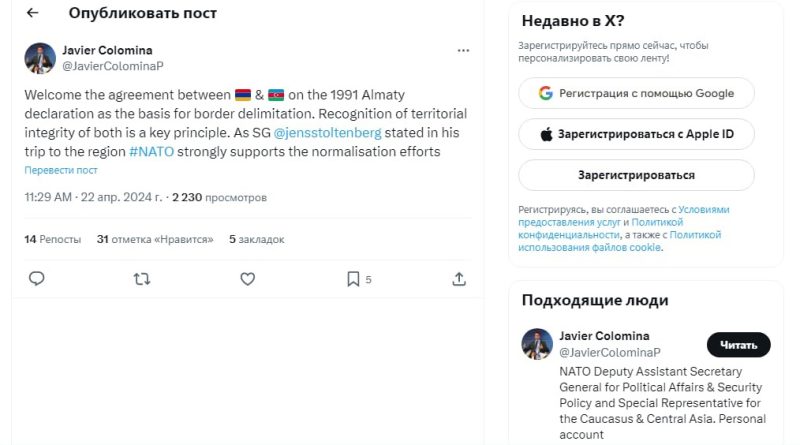Follow Javier Colomina with 'Читать' button
800x445 pixels.
coord(738,345)
